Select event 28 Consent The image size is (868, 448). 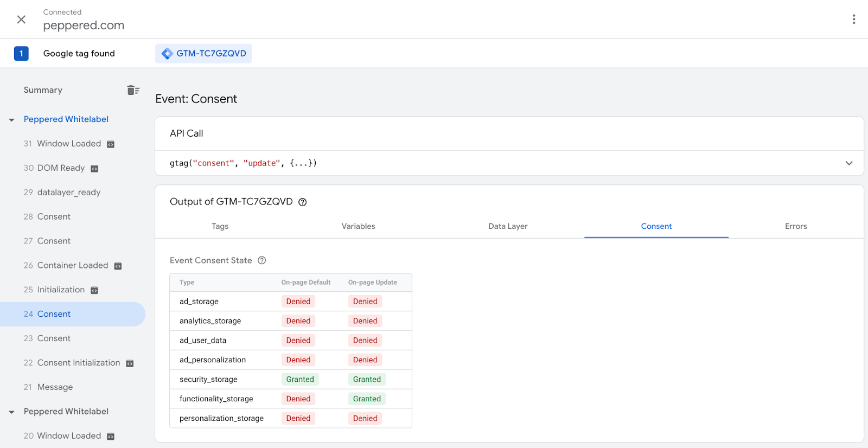tap(47, 217)
